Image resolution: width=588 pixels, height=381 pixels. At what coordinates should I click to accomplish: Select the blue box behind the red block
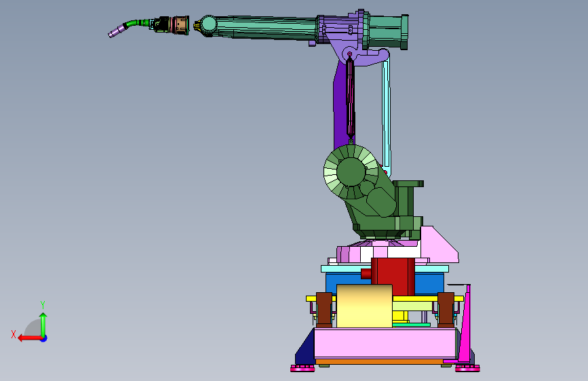click(429, 284)
